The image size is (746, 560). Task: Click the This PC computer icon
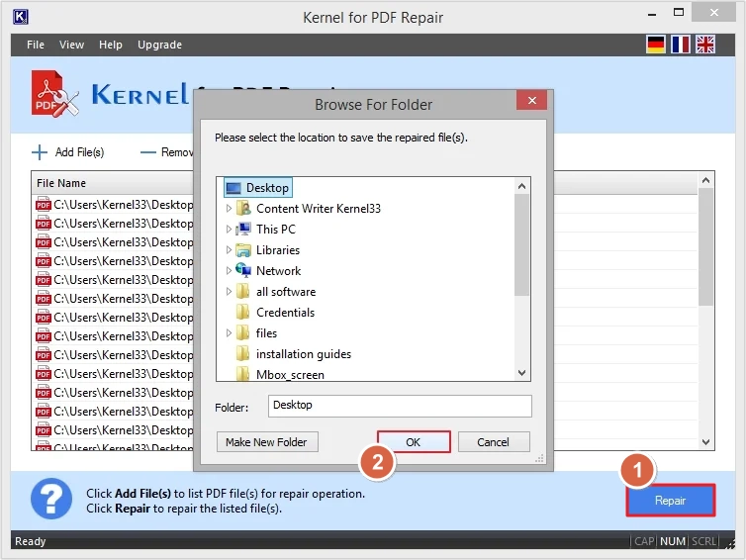(x=243, y=230)
